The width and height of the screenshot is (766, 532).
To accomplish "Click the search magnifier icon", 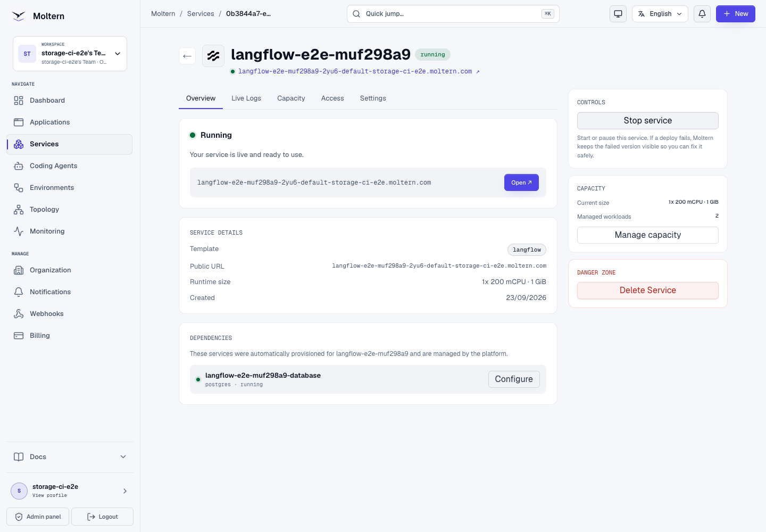I will [x=356, y=14].
